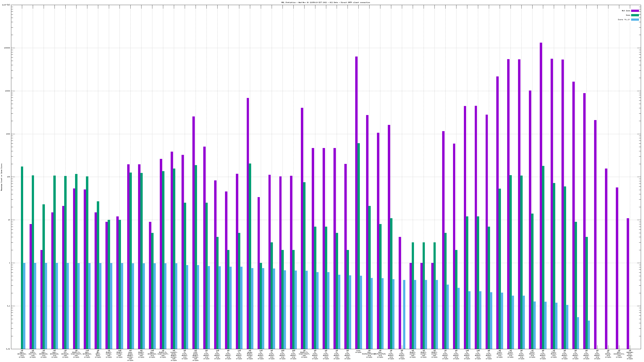Click the 'none origin' x-axis label

point(358,351)
